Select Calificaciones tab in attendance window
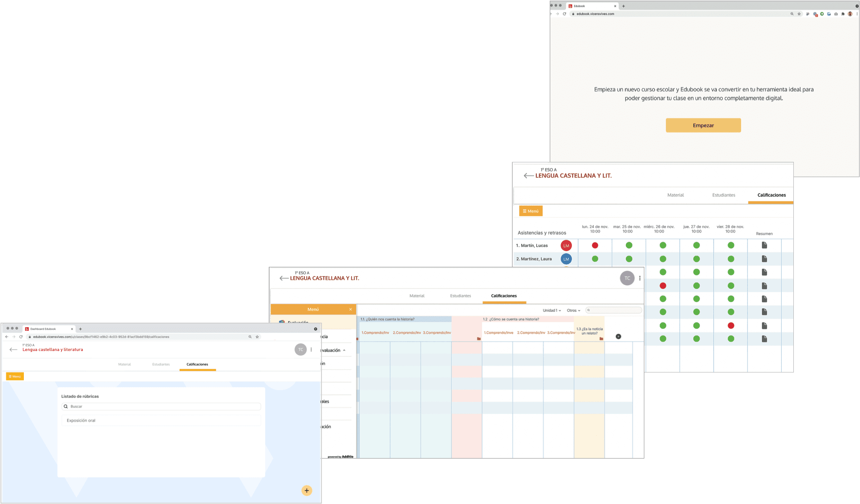The width and height of the screenshot is (860, 504). coord(771,195)
